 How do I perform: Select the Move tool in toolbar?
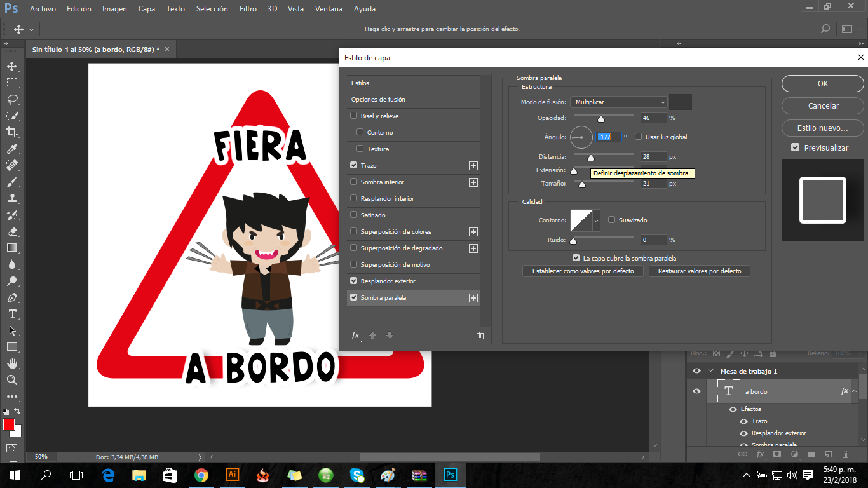click(x=11, y=66)
